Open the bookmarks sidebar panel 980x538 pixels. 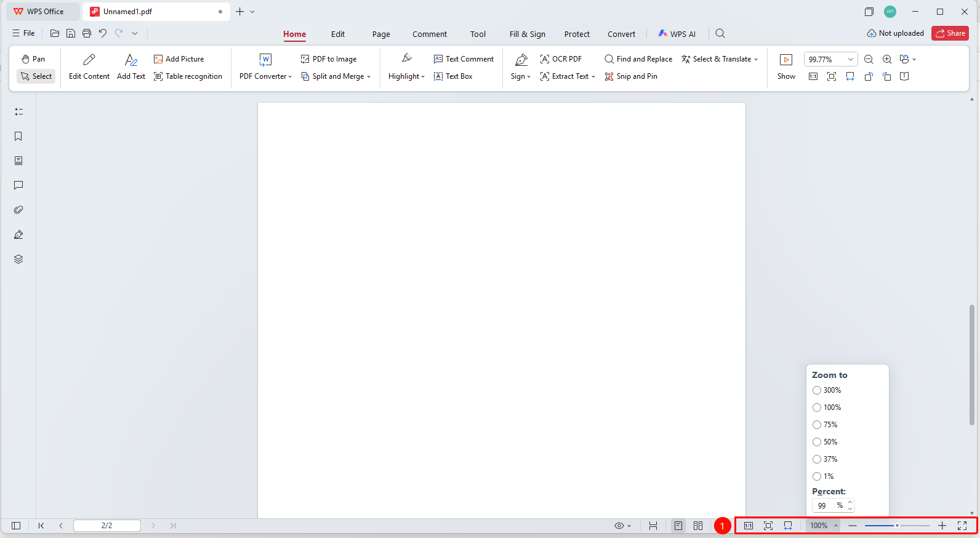point(18,136)
